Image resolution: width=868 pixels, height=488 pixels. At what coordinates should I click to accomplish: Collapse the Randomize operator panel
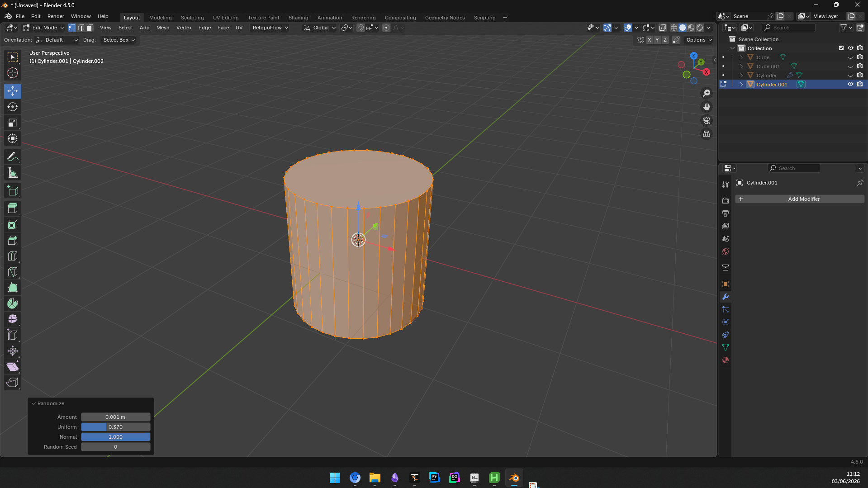[x=34, y=403]
